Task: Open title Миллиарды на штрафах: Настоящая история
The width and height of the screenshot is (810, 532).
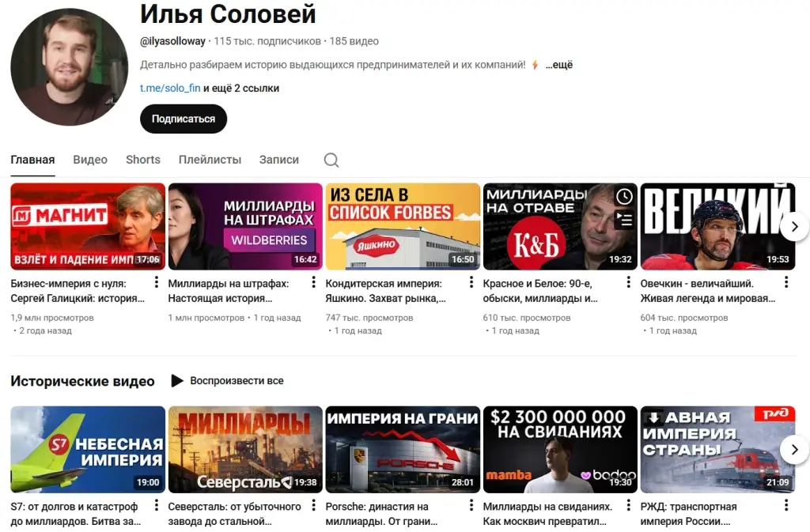Action: click(x=229, y=291)
